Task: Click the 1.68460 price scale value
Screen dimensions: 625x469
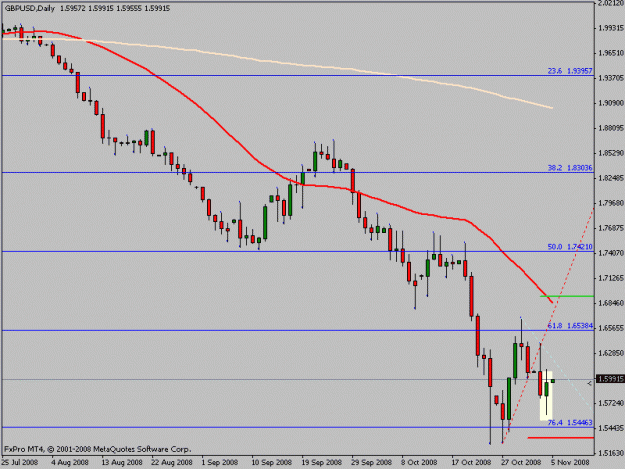Action: [611, 303]
